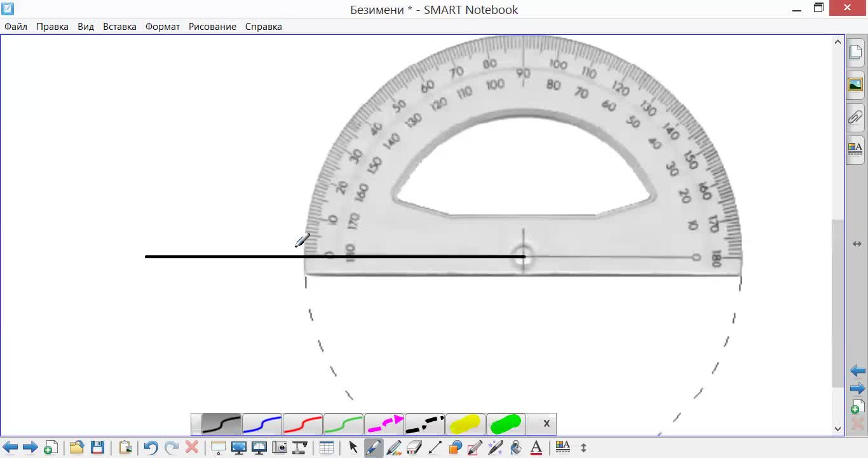
Task: Go to previous page from right sidebar
Action: click(x=857, y=371)
